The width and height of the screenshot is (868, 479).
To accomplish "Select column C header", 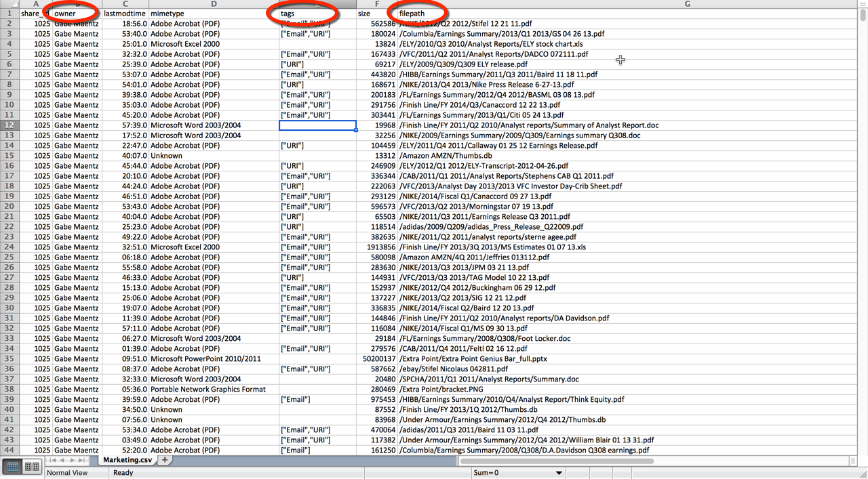I will [125, 4].
